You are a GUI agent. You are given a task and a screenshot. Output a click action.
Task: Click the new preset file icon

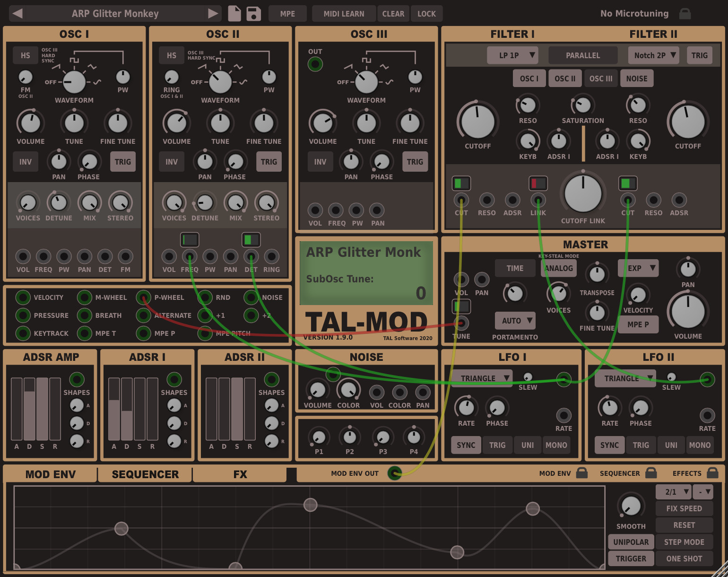tap(234, 14)
